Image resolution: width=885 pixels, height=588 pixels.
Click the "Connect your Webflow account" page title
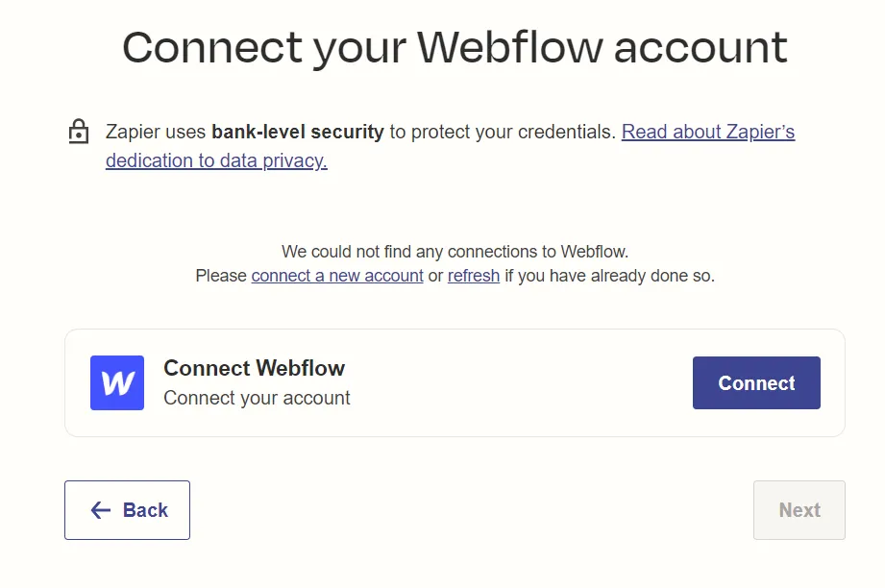click(x=454, y=46)
